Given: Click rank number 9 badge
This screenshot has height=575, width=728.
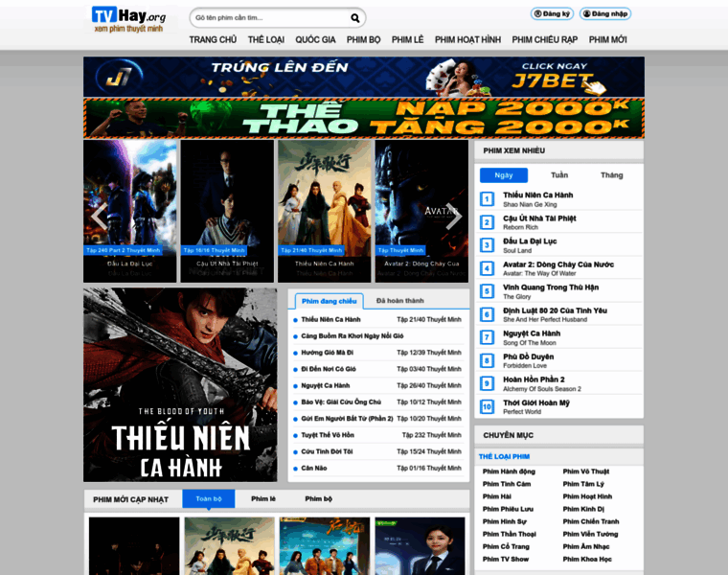Looking at the screenshot, I should pyautogui.click(x=487, y=383).
